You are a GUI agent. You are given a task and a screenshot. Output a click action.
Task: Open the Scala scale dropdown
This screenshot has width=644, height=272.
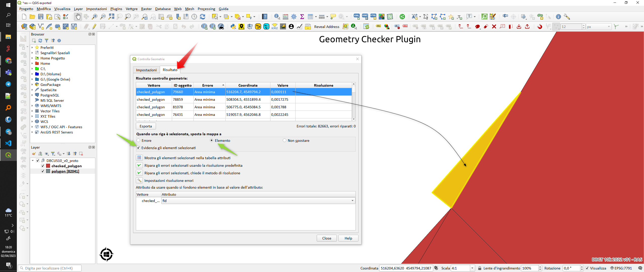coord(472,268)
